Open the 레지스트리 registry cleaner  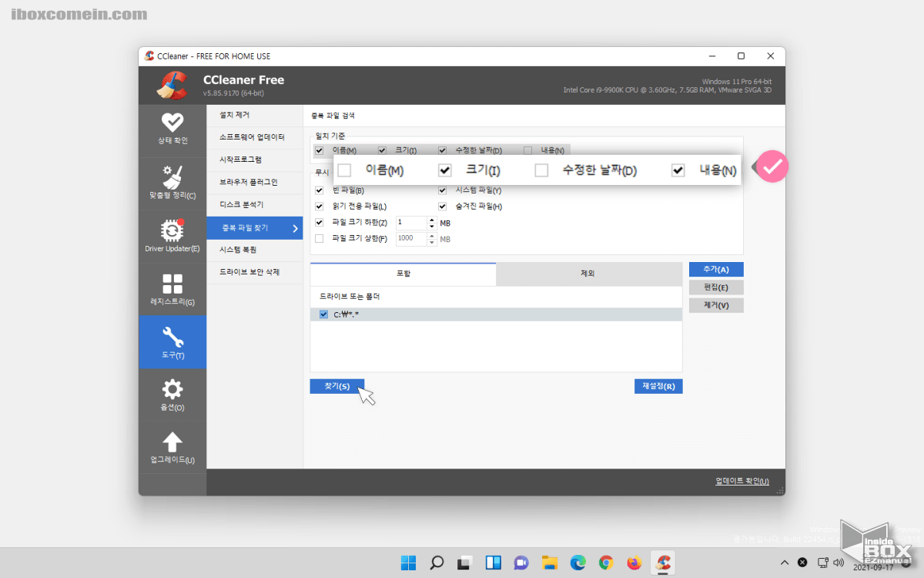click(172, 289)
